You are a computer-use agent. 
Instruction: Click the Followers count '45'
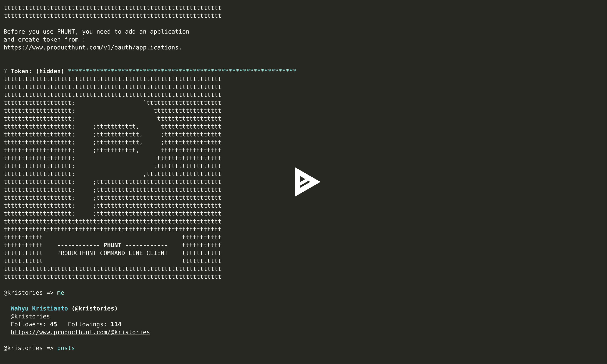[x=53, y=324]
